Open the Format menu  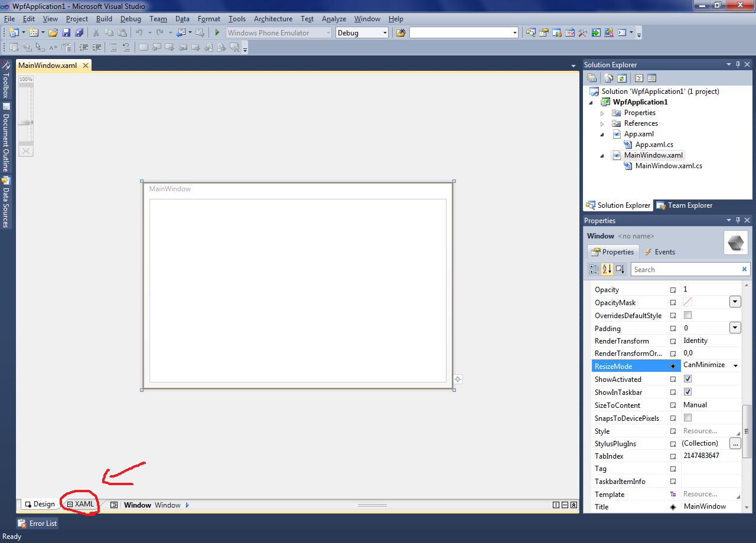209,19
